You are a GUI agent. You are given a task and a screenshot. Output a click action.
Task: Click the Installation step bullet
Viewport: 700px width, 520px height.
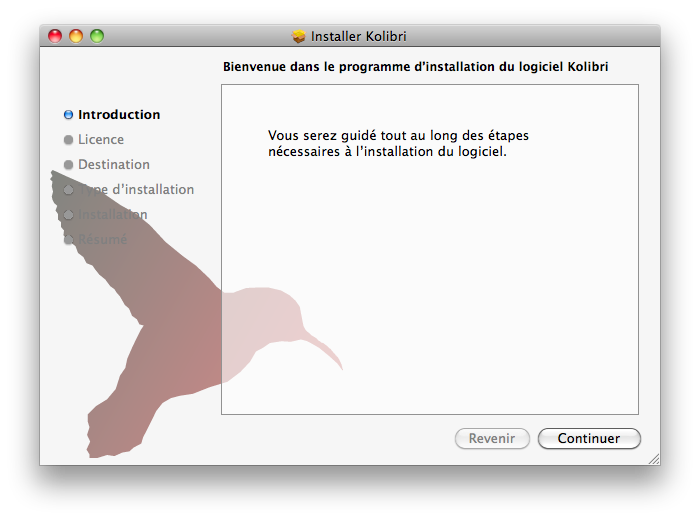[68, 215]
